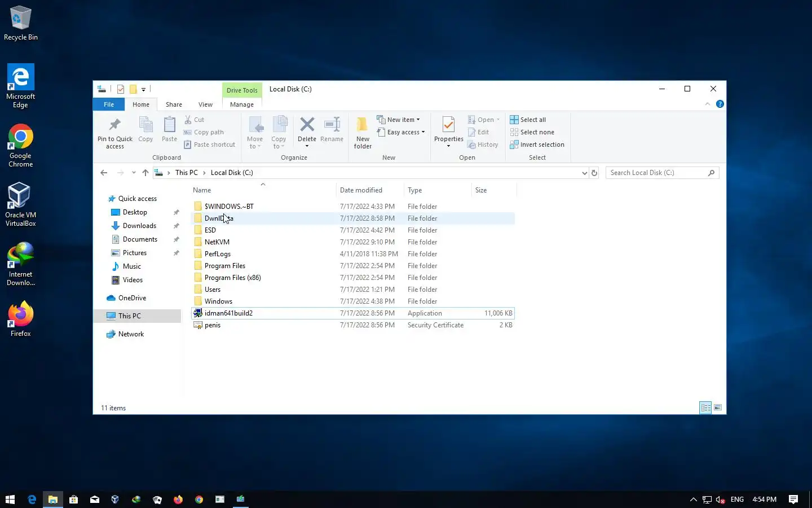Click the Quick Access Toolbar properties icon
Screen dimensions: 812x508
[121, 89]
